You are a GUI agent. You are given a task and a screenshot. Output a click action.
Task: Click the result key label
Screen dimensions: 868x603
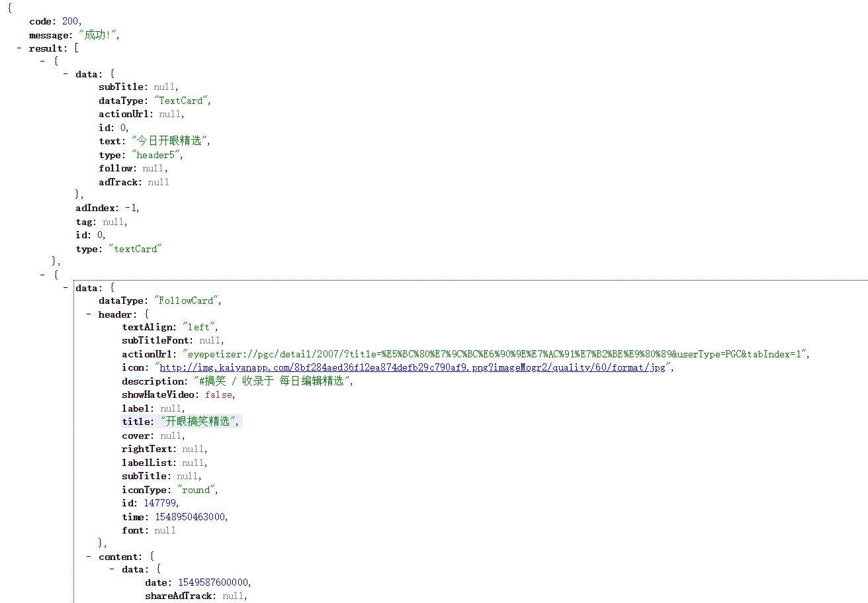46,48
